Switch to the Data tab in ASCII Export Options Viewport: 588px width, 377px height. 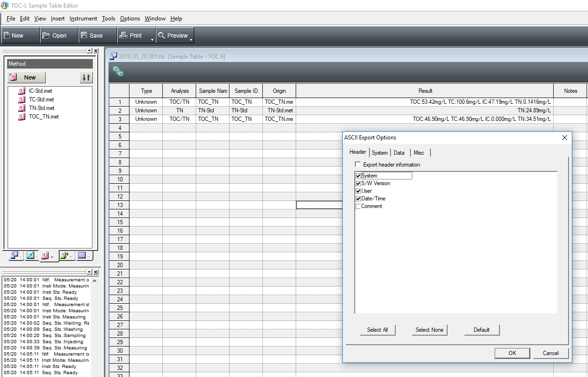tap(399, 152)
